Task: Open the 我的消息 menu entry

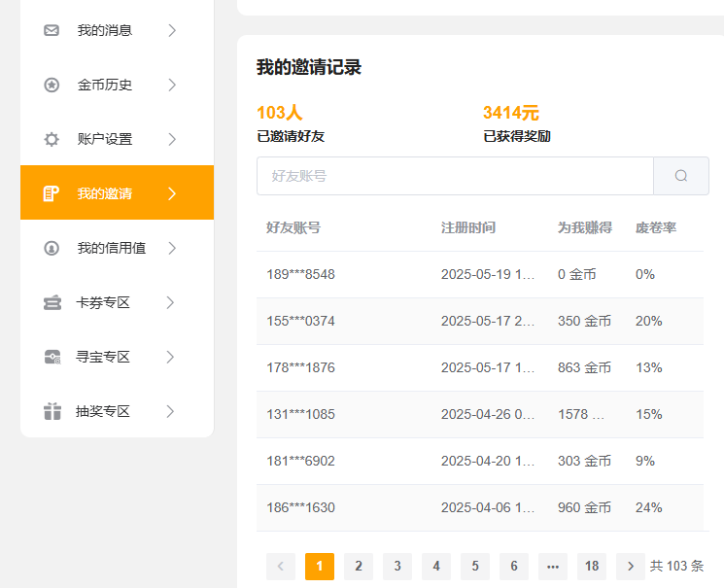Action: tap(117, 30)
